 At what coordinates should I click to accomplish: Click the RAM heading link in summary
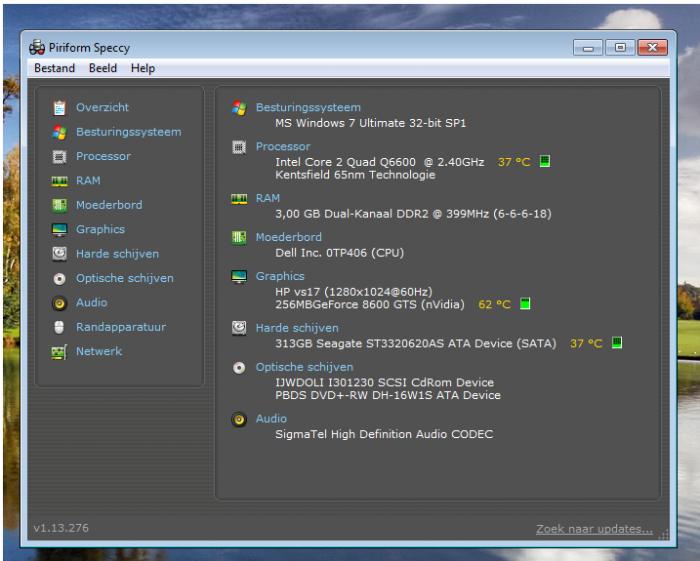tap(268, 198)
